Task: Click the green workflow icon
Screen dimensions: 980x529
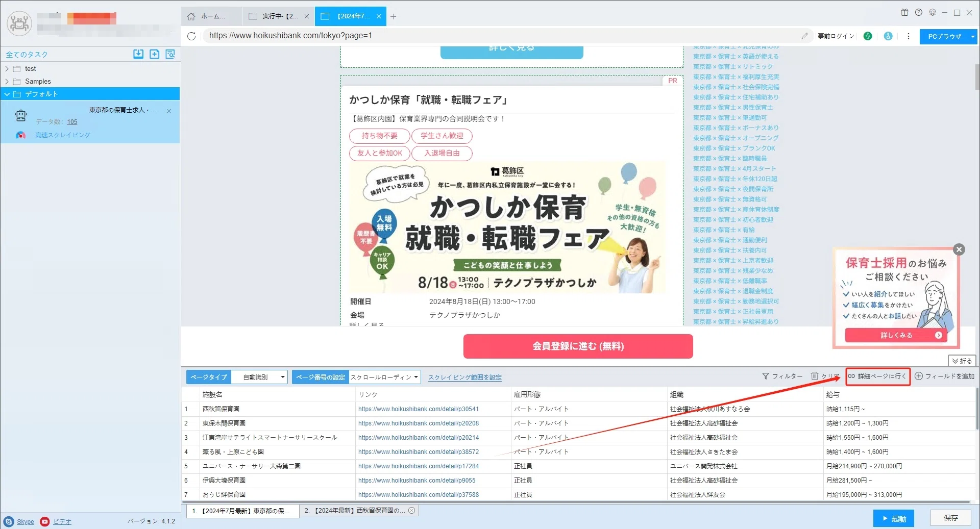Action: pos(868,36)
